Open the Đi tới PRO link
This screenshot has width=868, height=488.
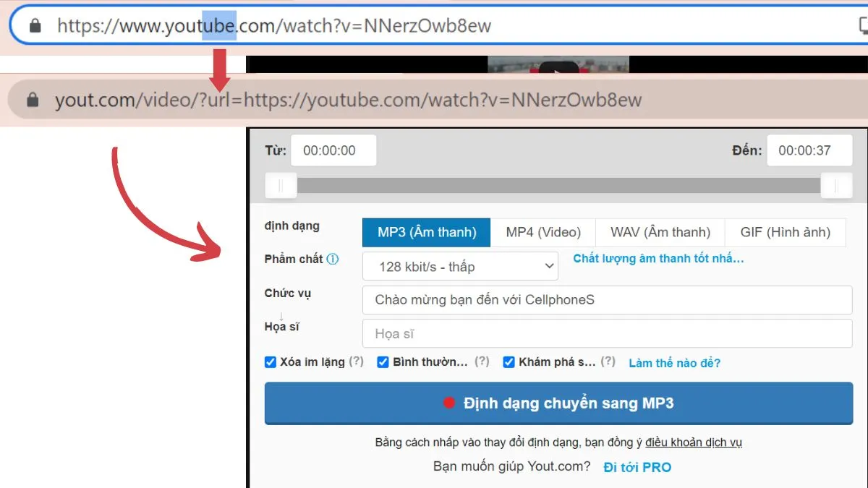[637, 467]
